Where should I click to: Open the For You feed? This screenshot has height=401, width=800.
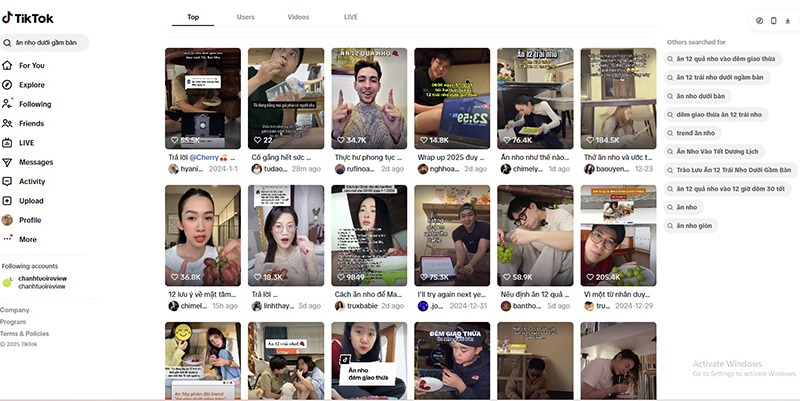(31, 65)
